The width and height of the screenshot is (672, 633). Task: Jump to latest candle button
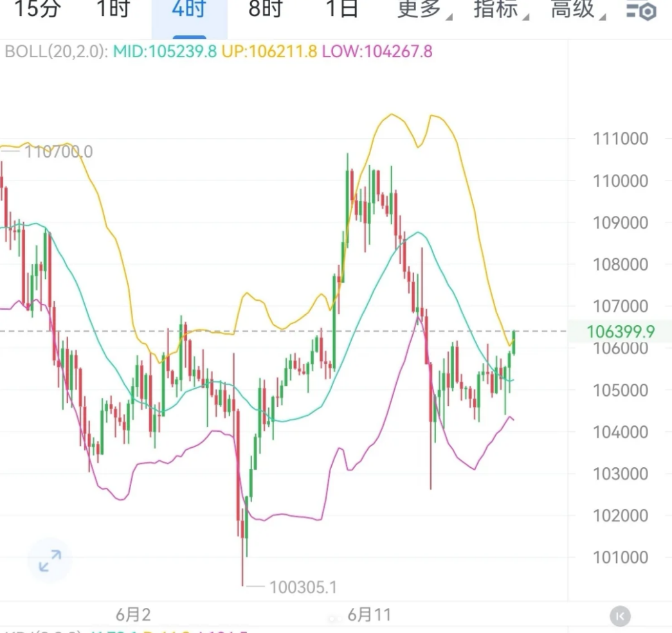click(620, 616)
